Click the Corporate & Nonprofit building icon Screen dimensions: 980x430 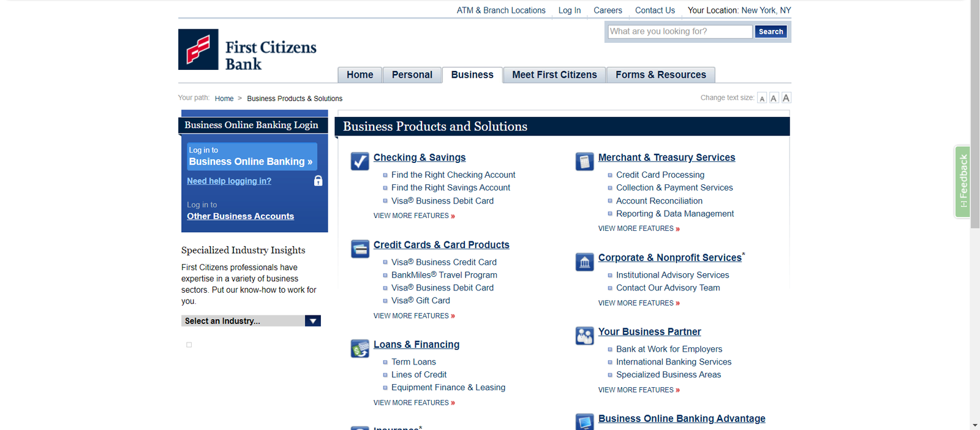584,262
